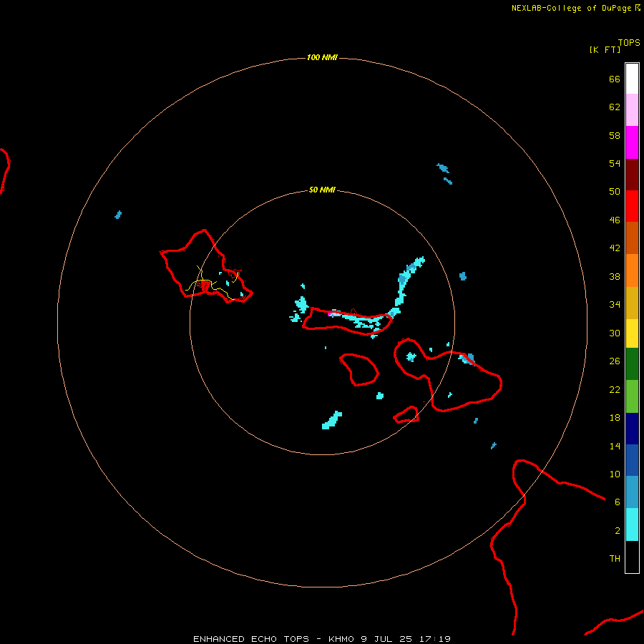Click the legend value 14
The width and height of the screenshot is (644, 644).
pyautogui.click(x=615, y=446)
